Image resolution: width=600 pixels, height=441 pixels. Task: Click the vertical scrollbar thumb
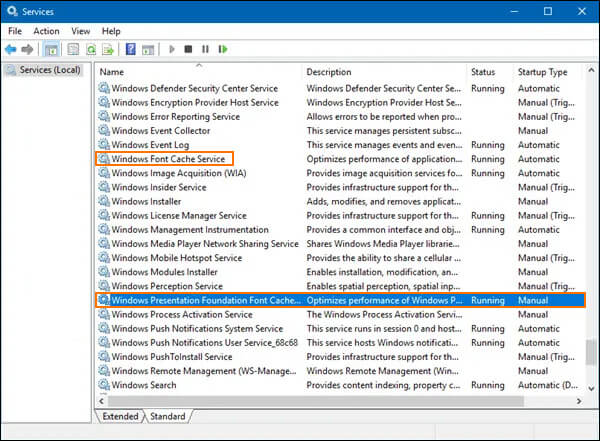591,351
